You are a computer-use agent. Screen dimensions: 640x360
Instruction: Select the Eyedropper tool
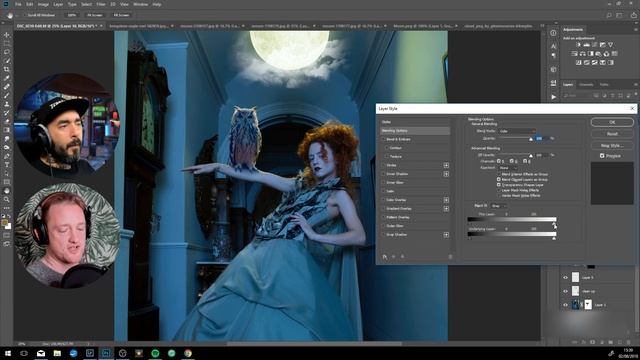coord(7,78)
